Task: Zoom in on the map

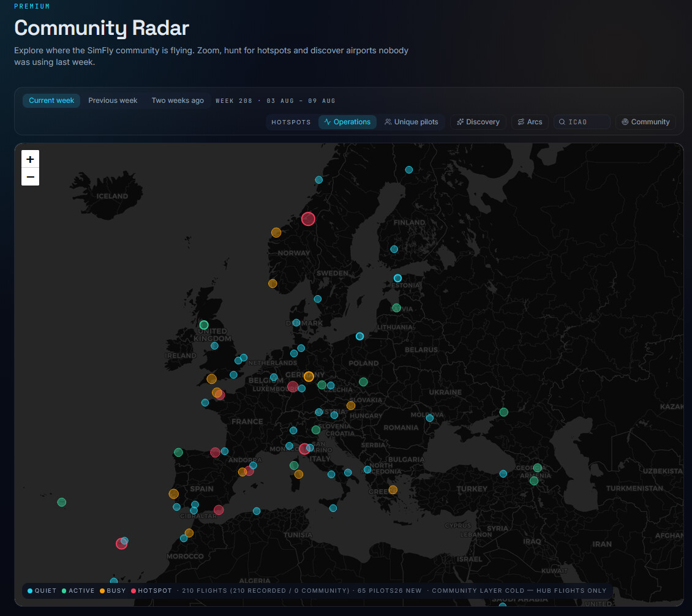Action: pos(31,159)
